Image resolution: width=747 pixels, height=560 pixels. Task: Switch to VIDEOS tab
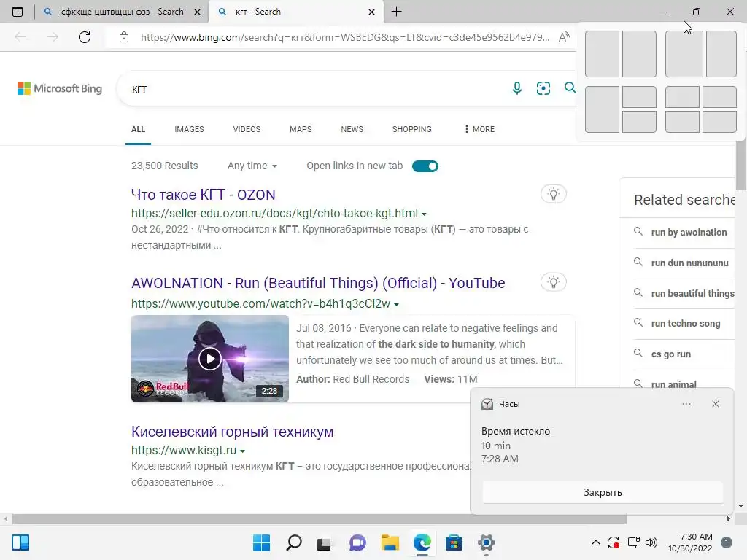coord(247,129)
